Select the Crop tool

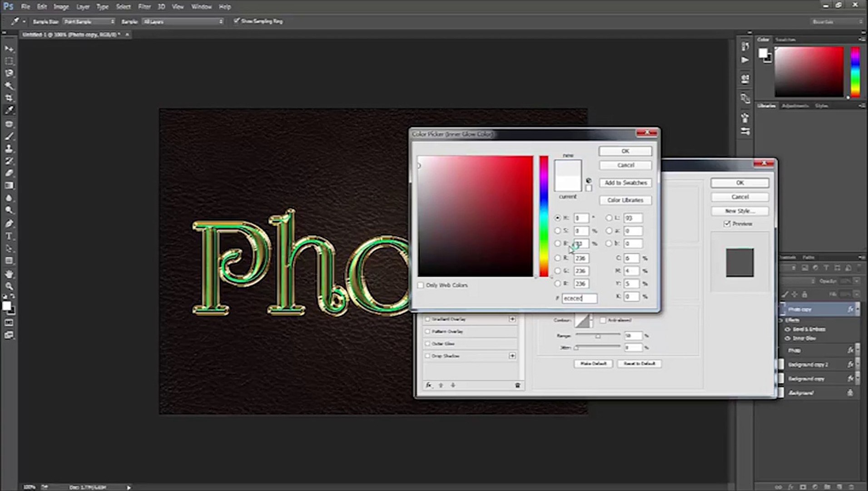[x=9, y=98]
